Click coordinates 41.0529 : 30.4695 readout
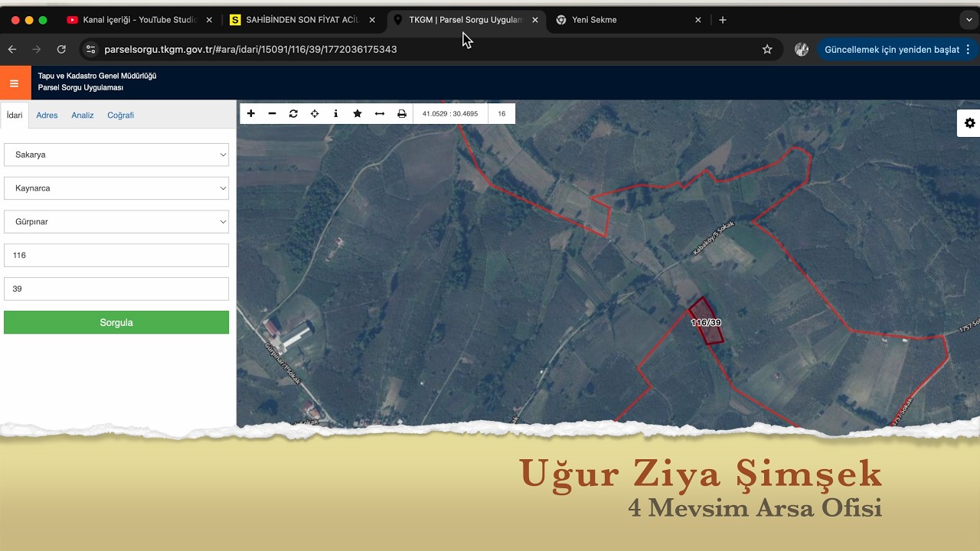The height and width of the screenshot is (551, 980). click(450, 113)
